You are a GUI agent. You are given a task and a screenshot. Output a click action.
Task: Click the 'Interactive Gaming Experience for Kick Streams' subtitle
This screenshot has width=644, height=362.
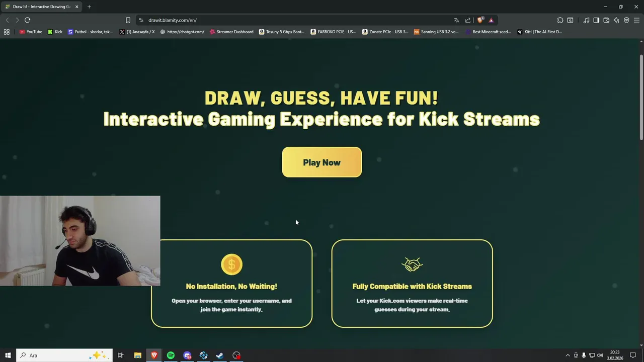[321, 119]
